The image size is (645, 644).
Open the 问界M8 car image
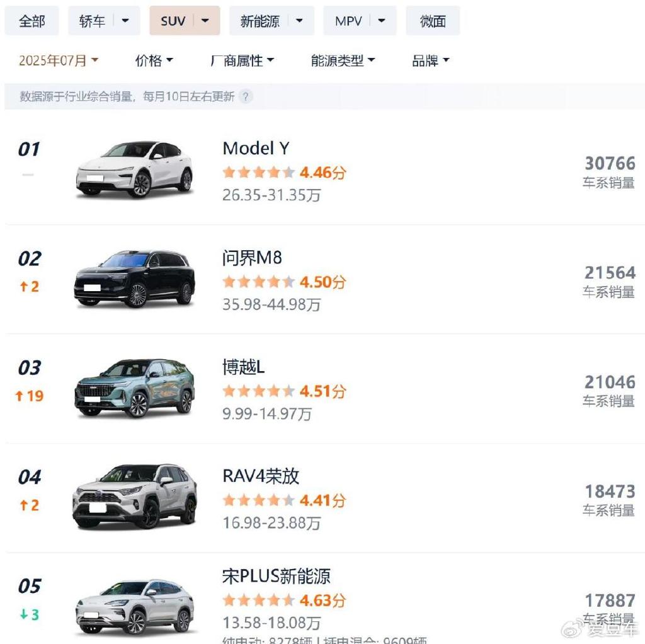pyautogui.click(x=135, y=279)
